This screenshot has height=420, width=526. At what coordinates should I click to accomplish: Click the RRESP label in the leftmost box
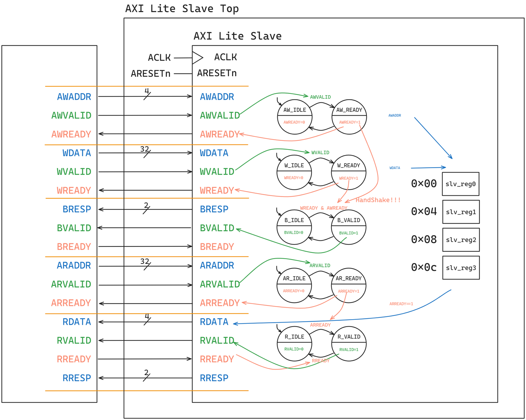point(77,378)
